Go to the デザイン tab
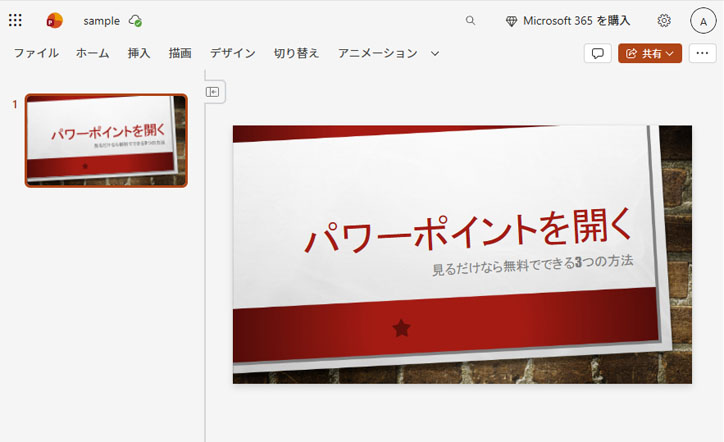This screenshot has height=442, width=724. point(232,53)
